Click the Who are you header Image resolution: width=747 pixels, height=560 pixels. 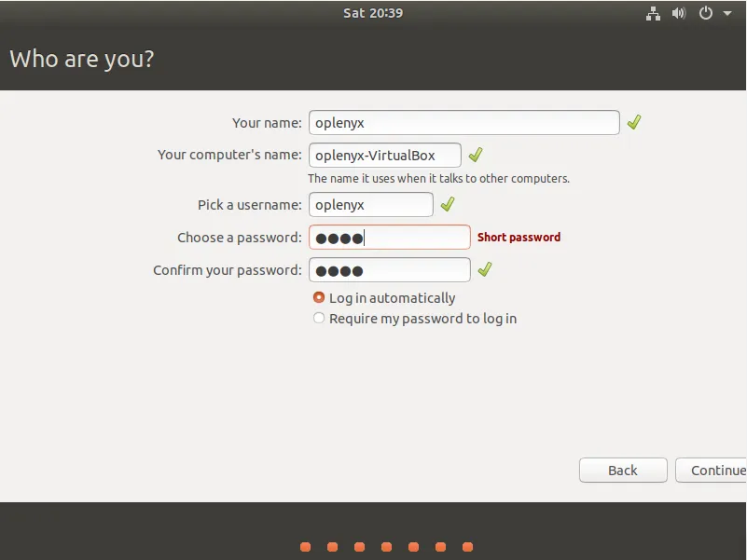(82, 59)
